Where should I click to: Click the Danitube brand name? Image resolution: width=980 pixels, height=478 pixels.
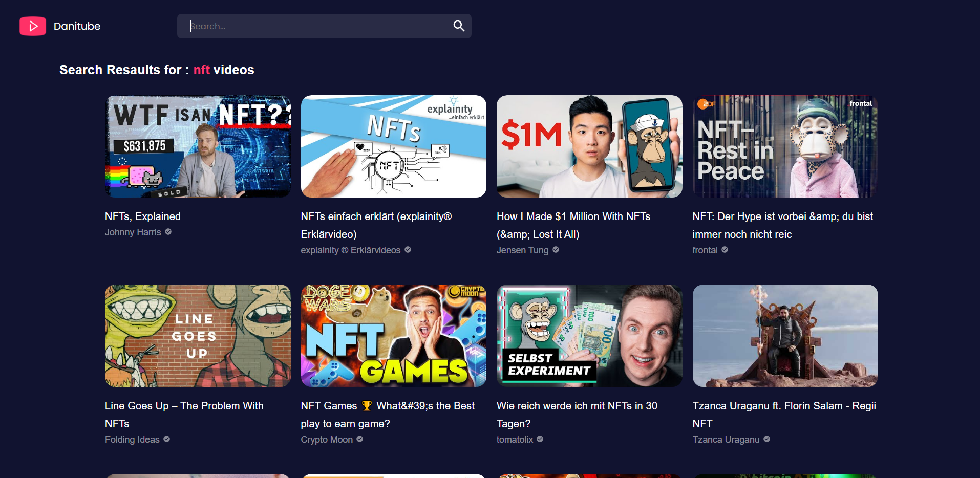[77, 26]
